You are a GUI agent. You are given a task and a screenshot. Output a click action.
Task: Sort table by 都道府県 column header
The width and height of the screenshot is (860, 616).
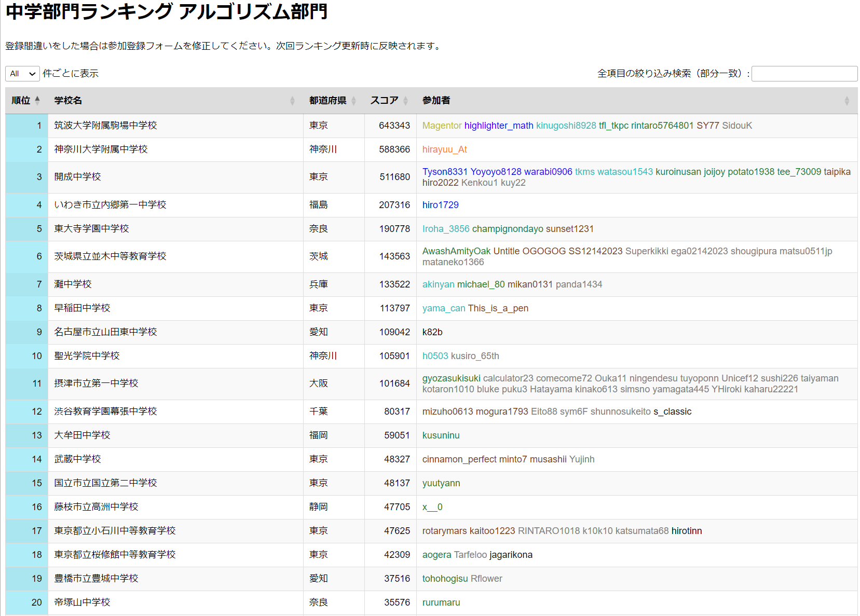pos(334,101)
